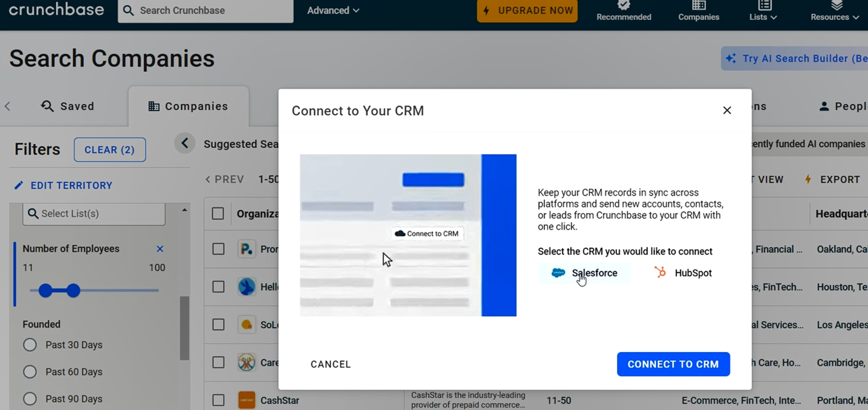Click the Edit Territory link
Image resolution: width=868 pixels, height=410 pixels.
71,185
